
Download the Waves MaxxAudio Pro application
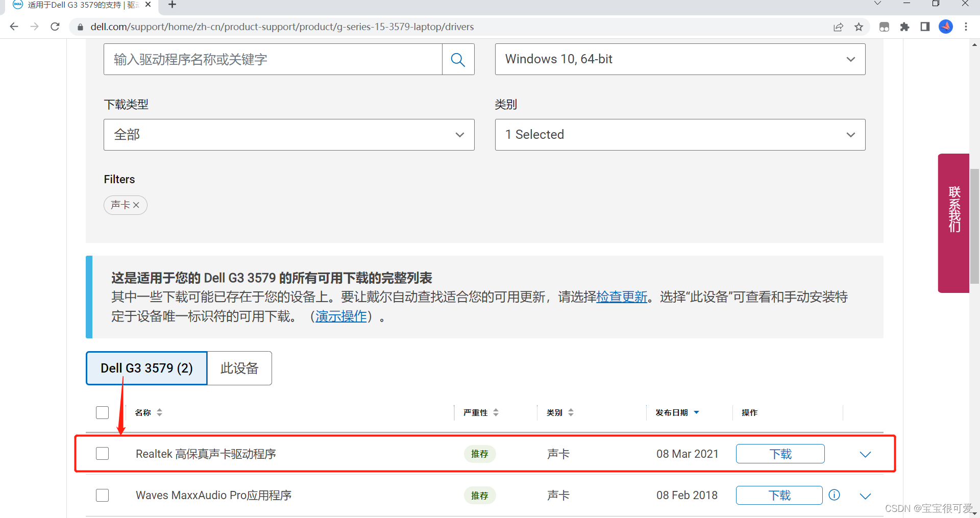click(x=779, y=495)
